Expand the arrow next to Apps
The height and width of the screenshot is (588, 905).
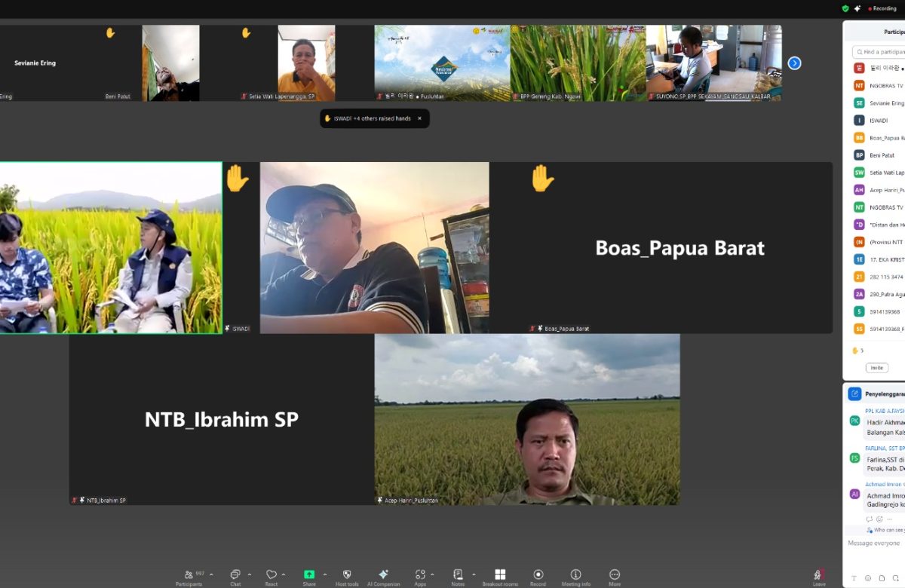(432, 574)
